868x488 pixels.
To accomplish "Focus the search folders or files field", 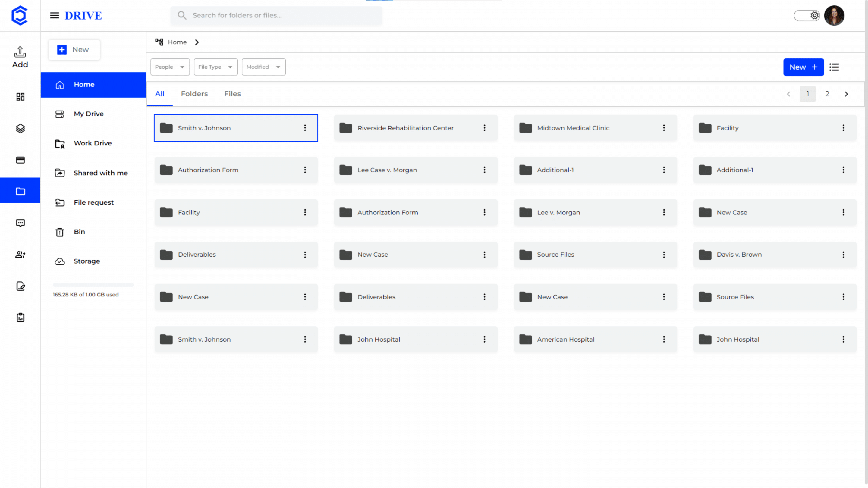I will pyautogui.click(x=276, y=15).
